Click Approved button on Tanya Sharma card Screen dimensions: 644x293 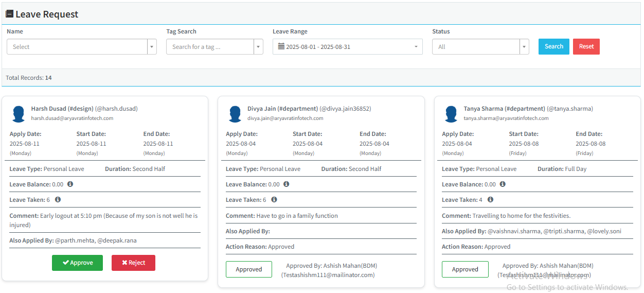point(465,269)
